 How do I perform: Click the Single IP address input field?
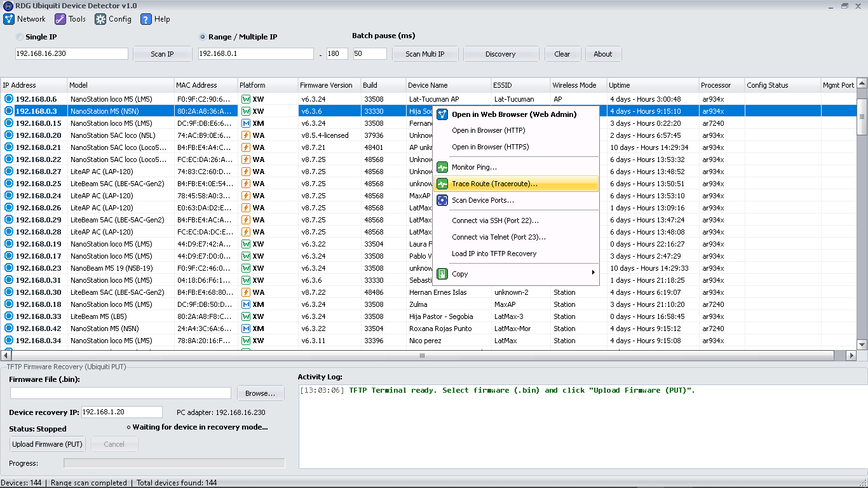72,53
